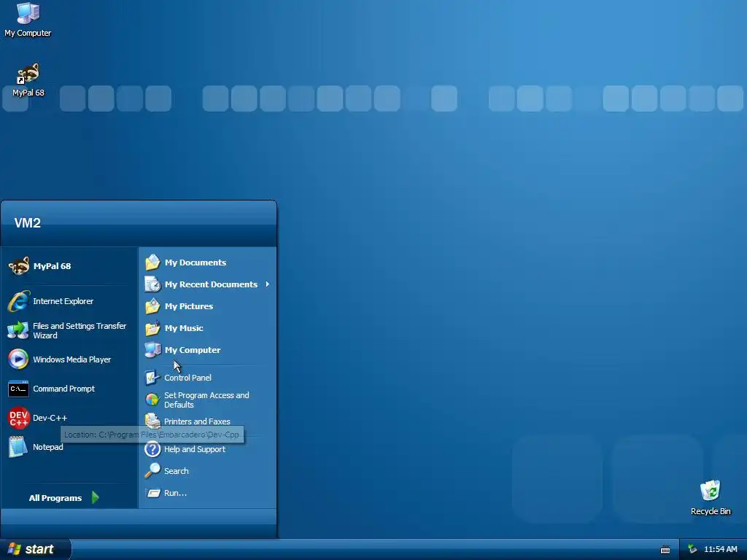
Task: Open Control Panel icon
Action: 152,378
